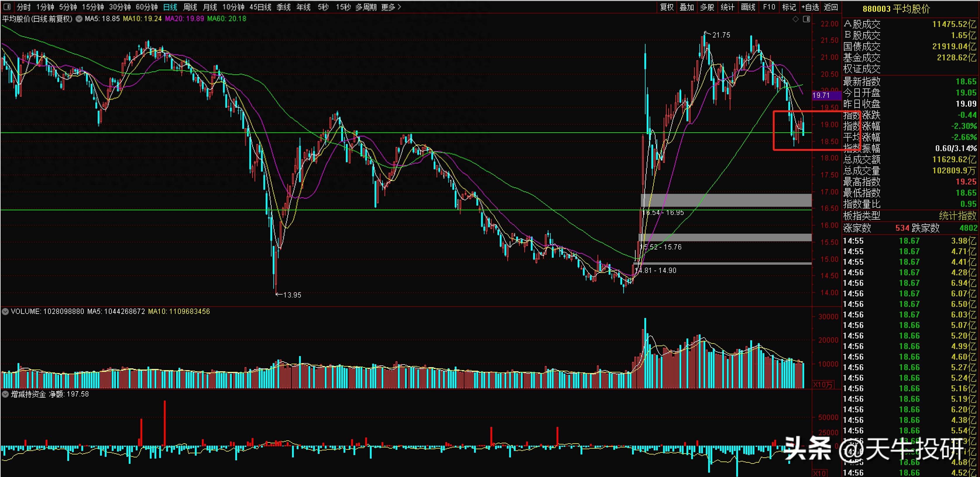Image resolution: width=980 pixels, height=477 pixels.
Task: Select the 分时 intraday tab
Action: tap(24, 7)
